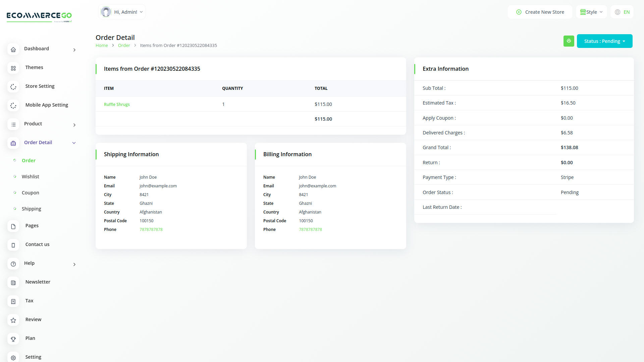
Task: Open the Wishlist submenu item
Action: click(30, 177)
